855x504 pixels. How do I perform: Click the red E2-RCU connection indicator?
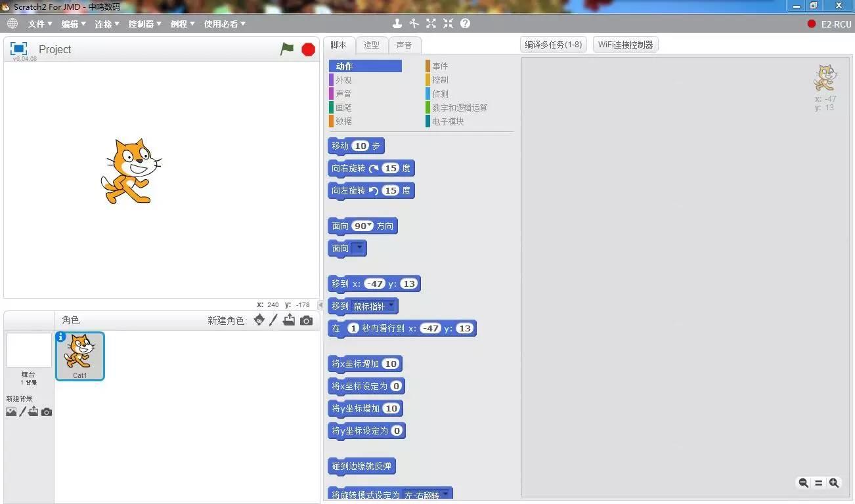(x=812, y=24)
